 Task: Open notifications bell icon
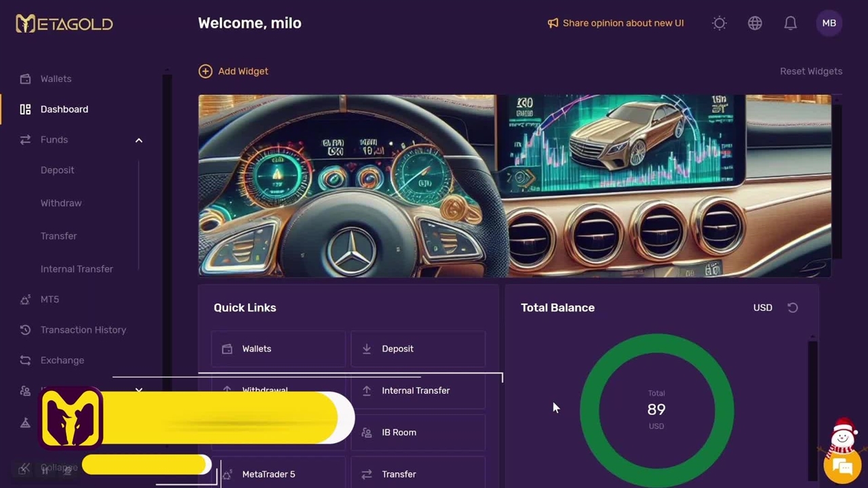pos(790,23)
